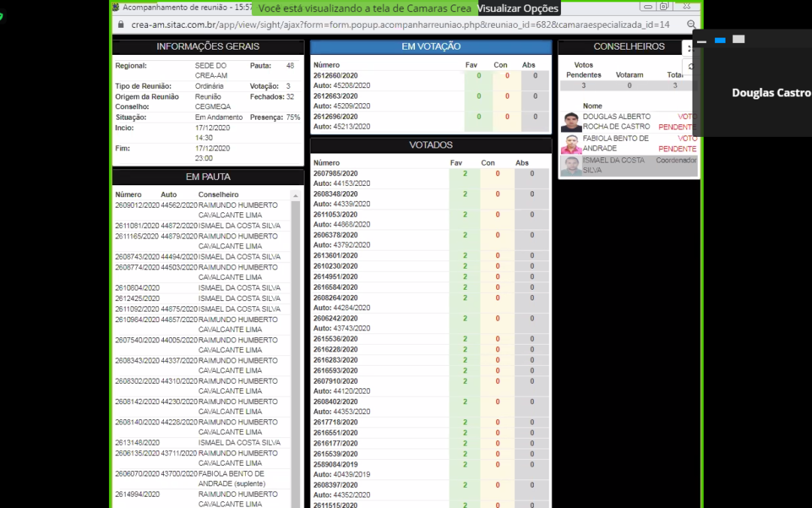The height and width of the screenshot is (508, 812).
Task: Click the Presença 75% value
Action: point(292,117)
